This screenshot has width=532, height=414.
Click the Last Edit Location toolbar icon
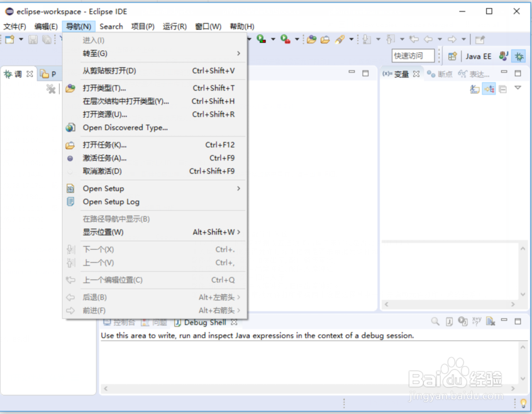pyautogui.click(x=414, y=40)
